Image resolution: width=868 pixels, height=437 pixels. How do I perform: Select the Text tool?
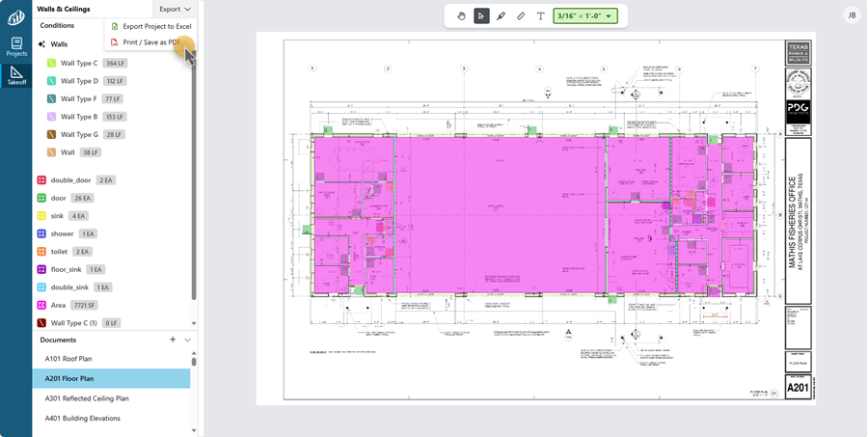[541, 16]
